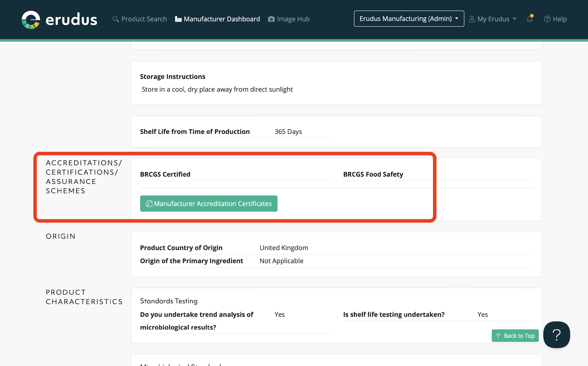Click the Help question circle icon

pyautogui.click(x=547, y=19)
